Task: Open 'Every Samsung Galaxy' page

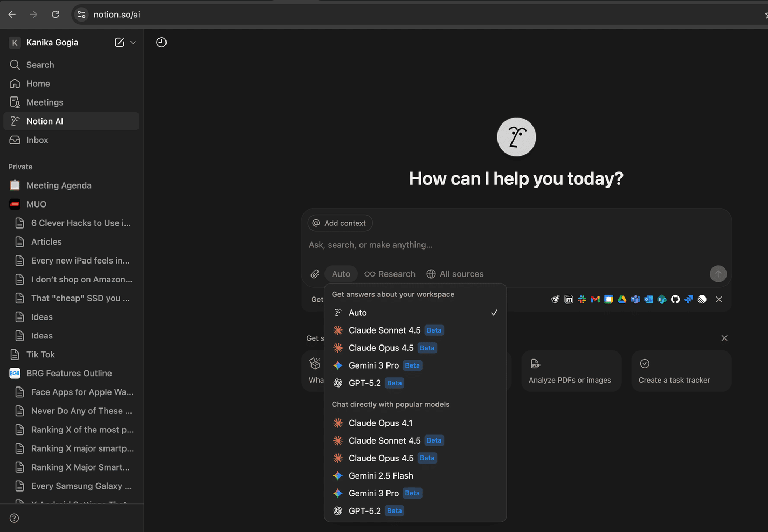Action: pos(71,486)
